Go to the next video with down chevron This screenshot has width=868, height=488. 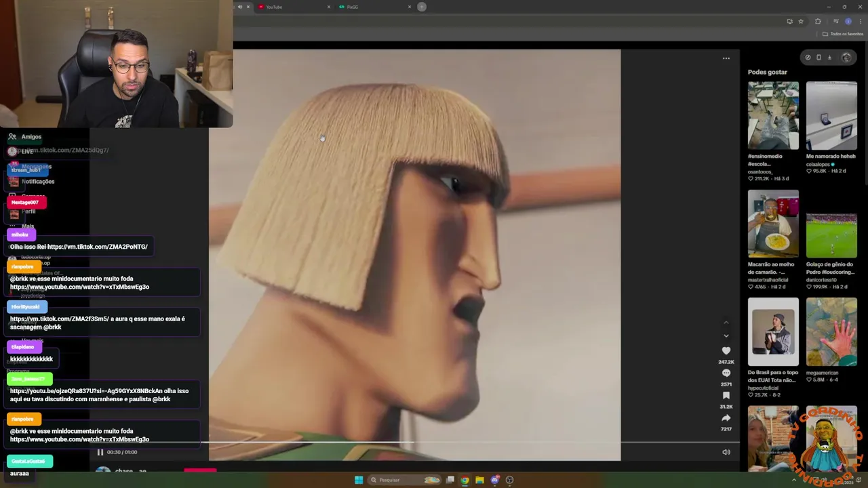[726, 335]
